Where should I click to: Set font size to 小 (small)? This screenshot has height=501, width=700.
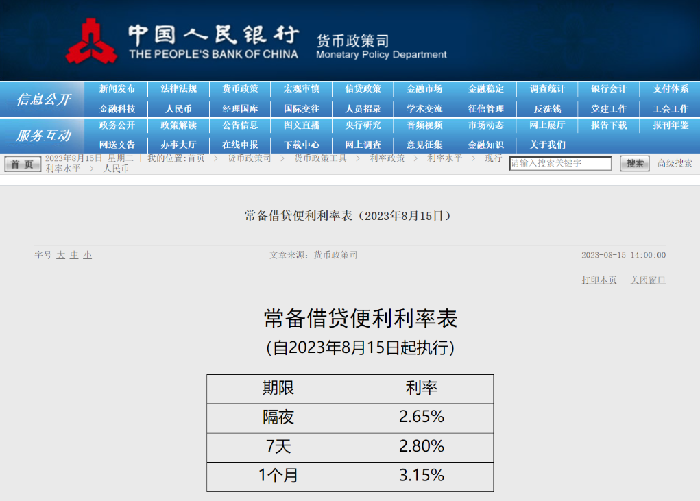click(87, 255)
